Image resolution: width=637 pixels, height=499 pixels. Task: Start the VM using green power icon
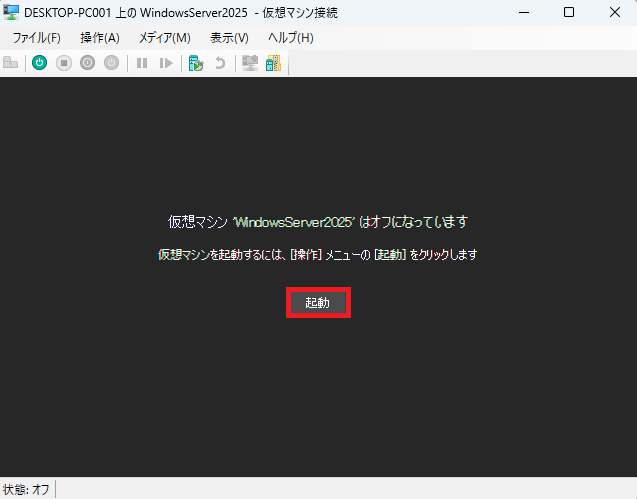39,63
